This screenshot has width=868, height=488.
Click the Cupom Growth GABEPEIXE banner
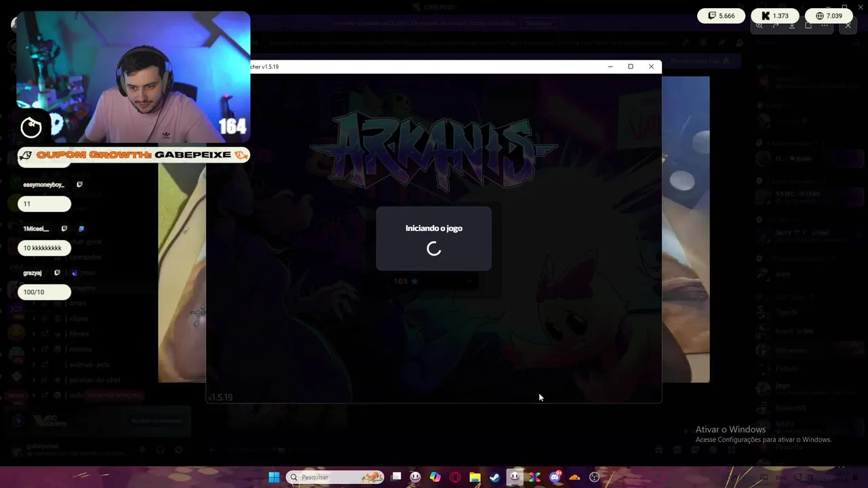click(x=134, y=155)
